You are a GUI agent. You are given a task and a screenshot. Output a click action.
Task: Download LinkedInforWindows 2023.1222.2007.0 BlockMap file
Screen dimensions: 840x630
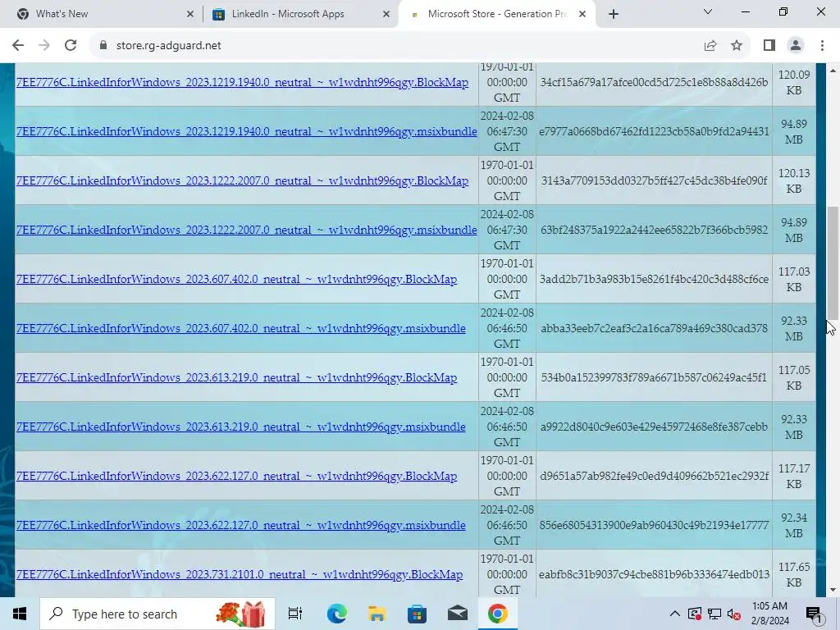click(x=242, y=180)
